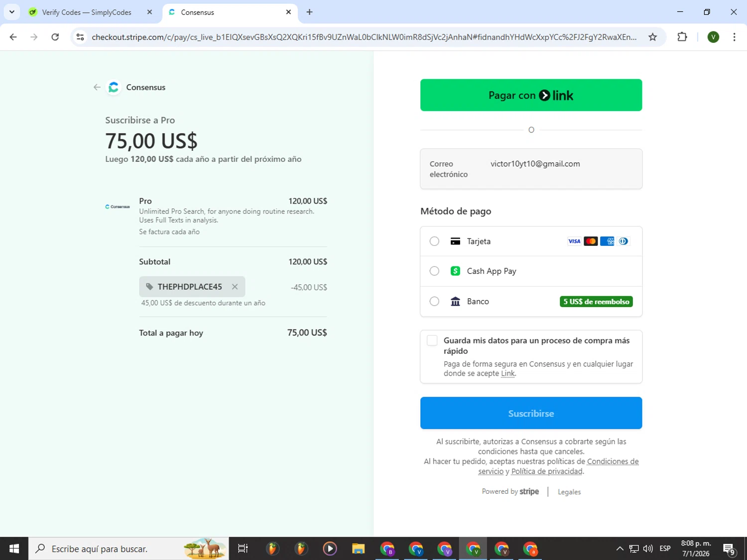The height and width of the screenshot is (560, 747).
Task: Open the Windows Start menu
Action: coord(14,549)
